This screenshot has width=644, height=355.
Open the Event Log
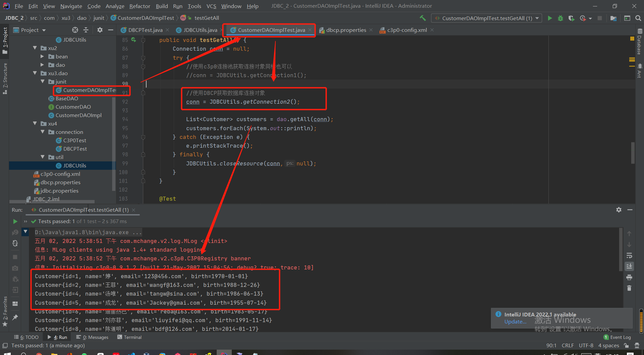[x=617, y=337]
